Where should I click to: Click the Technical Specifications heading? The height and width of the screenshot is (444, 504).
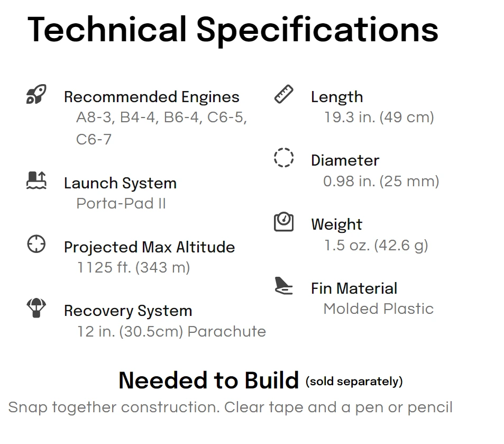[x=233, y=30]
